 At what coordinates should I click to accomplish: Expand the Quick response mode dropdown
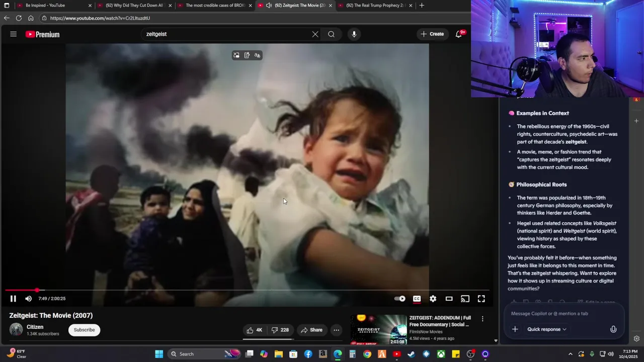pos(547,329)
